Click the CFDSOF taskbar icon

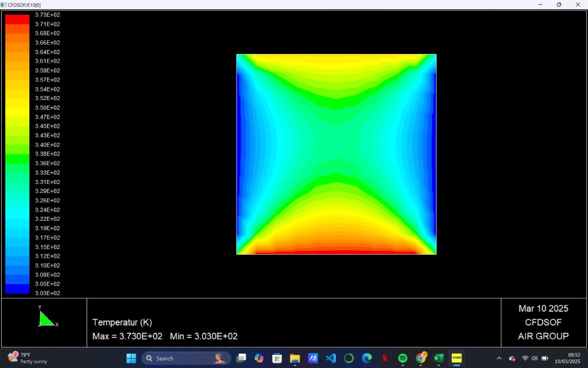pyautogui.click(x=457, y=358)
